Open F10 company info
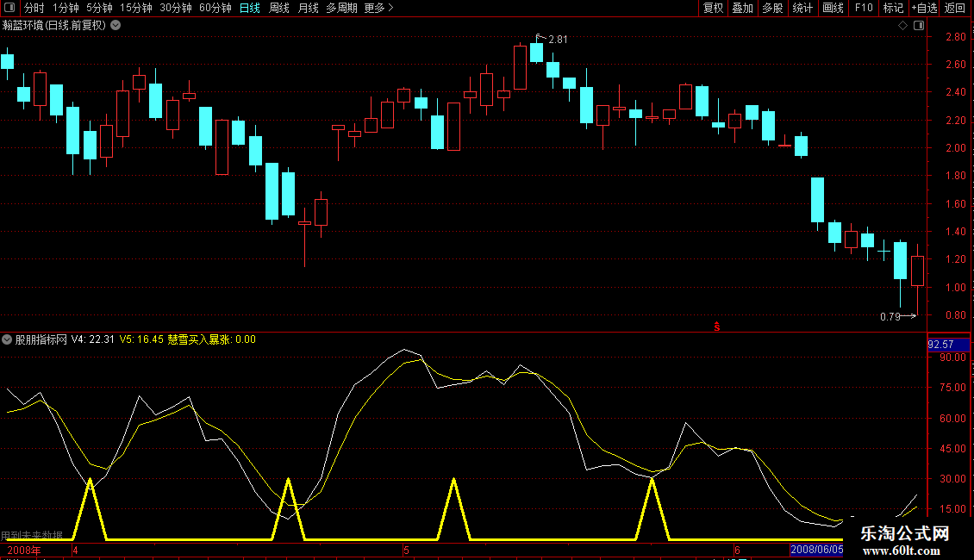 [x=864, y=8]
